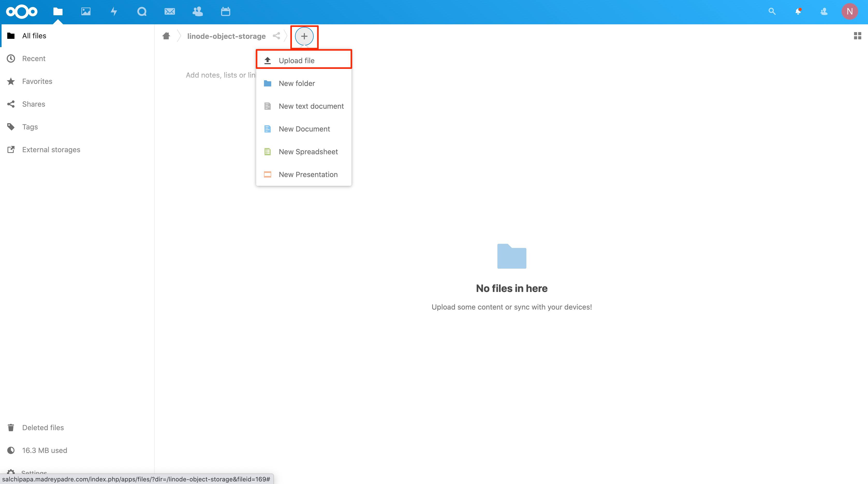Open the Activity app (lightning icon)
This screenshot has width=868, height=484.
[114, 11]
